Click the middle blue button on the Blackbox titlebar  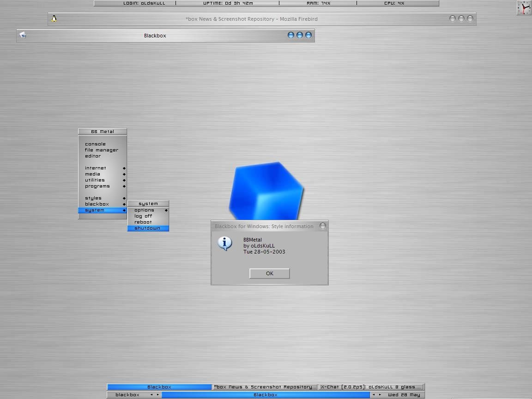[300, 35]
